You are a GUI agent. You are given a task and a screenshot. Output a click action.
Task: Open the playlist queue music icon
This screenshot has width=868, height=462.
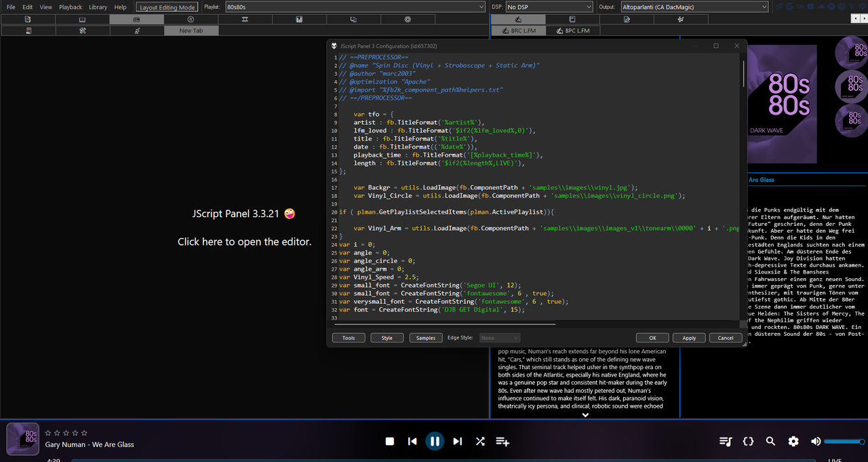click(726, 442)
